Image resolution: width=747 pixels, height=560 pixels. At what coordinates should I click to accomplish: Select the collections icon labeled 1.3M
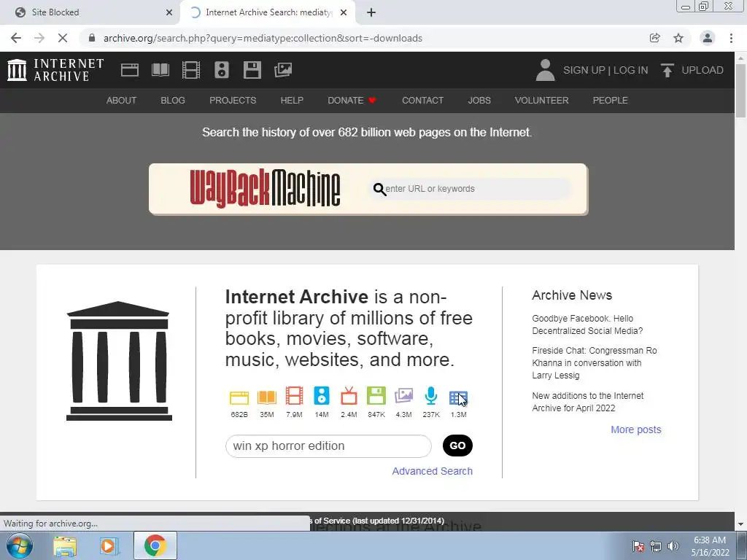(458, 397)
